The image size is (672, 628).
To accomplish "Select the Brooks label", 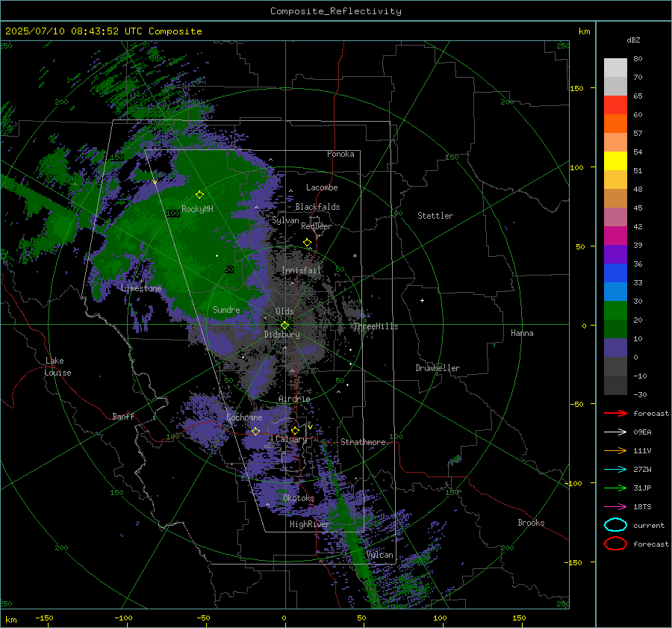I will (x=531, y=523).
